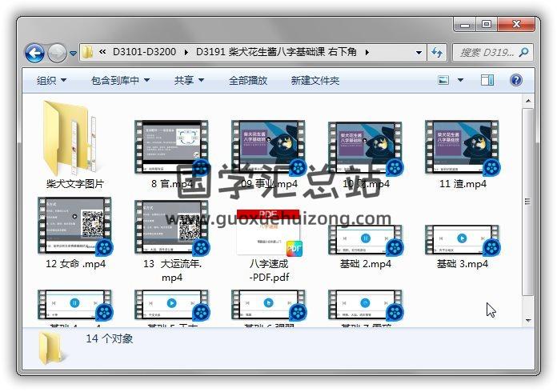Open help with question mark icon

point(516,80)
